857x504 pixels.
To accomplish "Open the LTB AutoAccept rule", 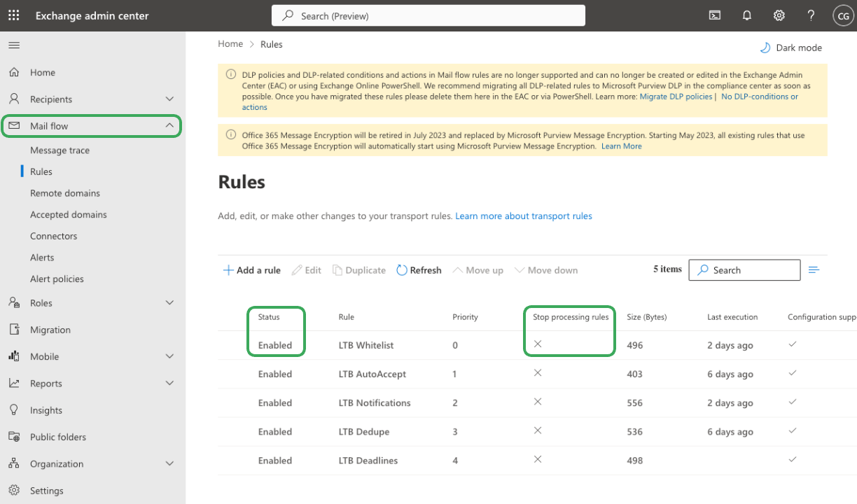I will [x=372, y=374].
